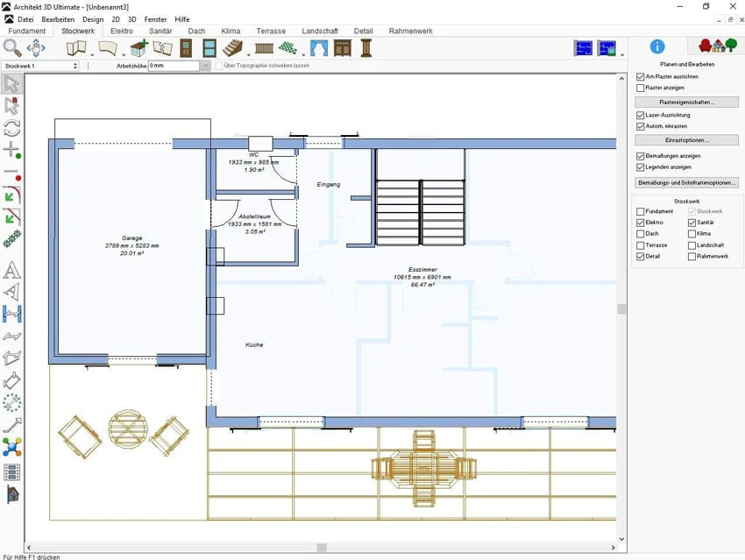Select the add-point plus tool

12,150
